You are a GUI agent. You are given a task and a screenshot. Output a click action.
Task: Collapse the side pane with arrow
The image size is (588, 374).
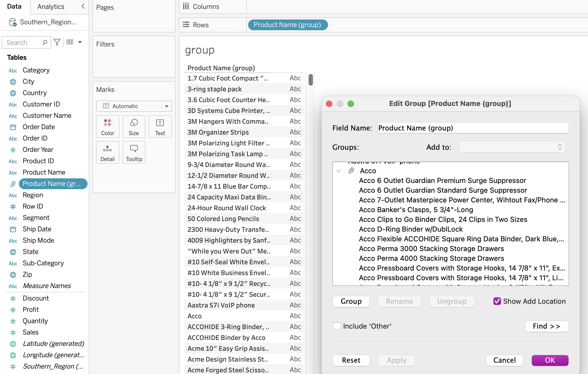pos(83,6)
